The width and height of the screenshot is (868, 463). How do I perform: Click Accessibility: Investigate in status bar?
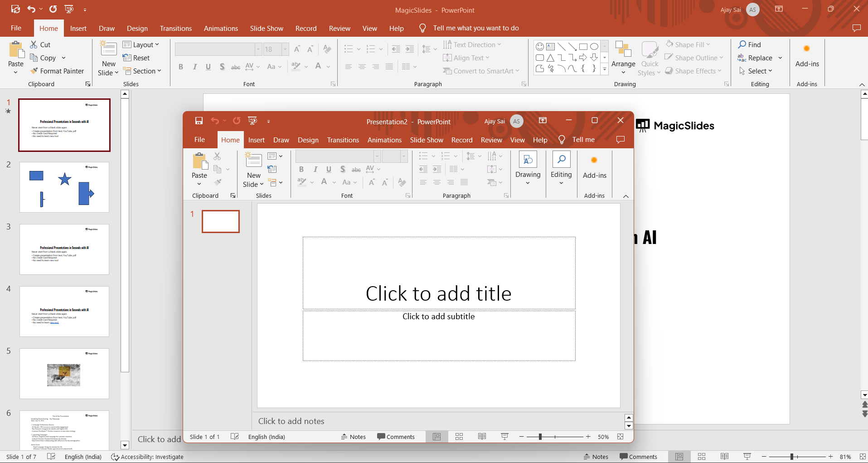[x=148, y=457]
